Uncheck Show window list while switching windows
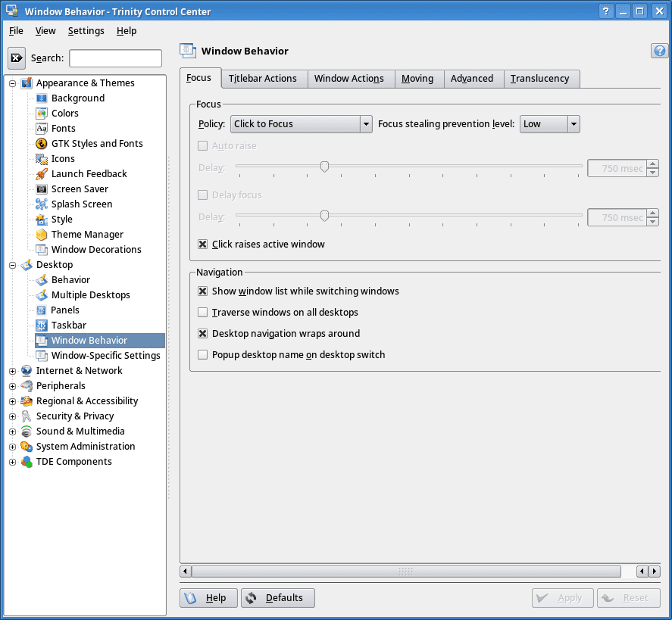The height and width of the screenshot is (620, 672). [x=203, y=291]
